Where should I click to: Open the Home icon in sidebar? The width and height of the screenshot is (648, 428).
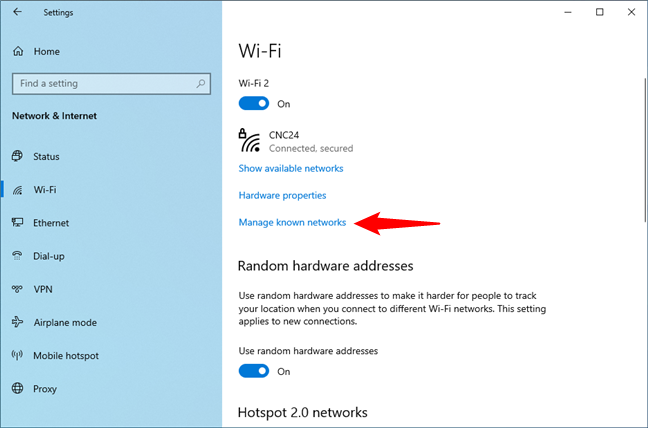(x=18, y=51)
